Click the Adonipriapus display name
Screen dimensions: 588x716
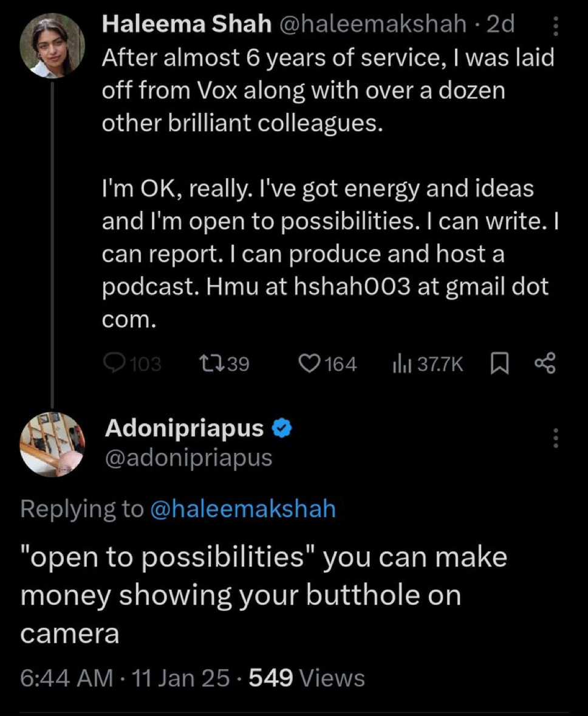pyautogui.click(x=185, y=429)
